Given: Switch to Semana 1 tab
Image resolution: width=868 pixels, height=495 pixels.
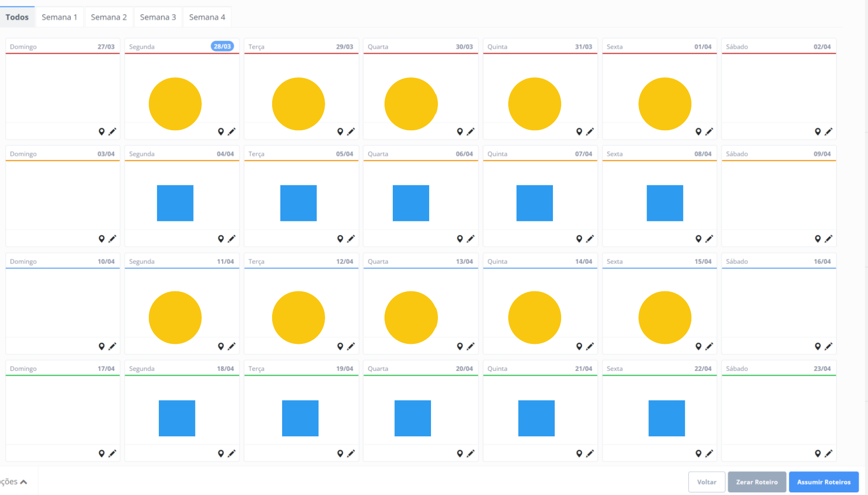Looking at the screenshot, I should (x=59, y=17).
